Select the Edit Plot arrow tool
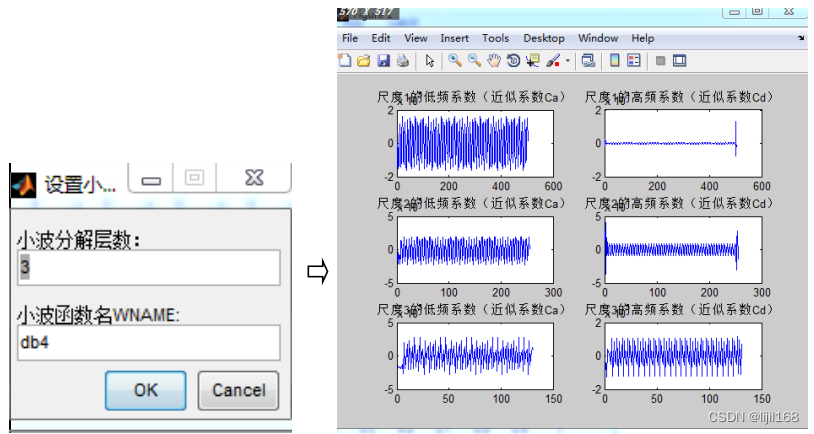The image size is (814, 434). pyautogui.click(x=429, y=61)
